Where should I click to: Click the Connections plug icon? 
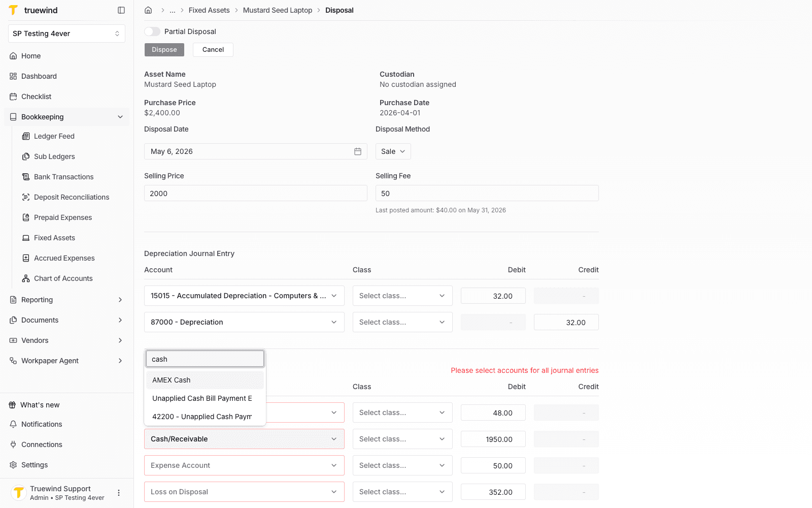pos(13,444)
